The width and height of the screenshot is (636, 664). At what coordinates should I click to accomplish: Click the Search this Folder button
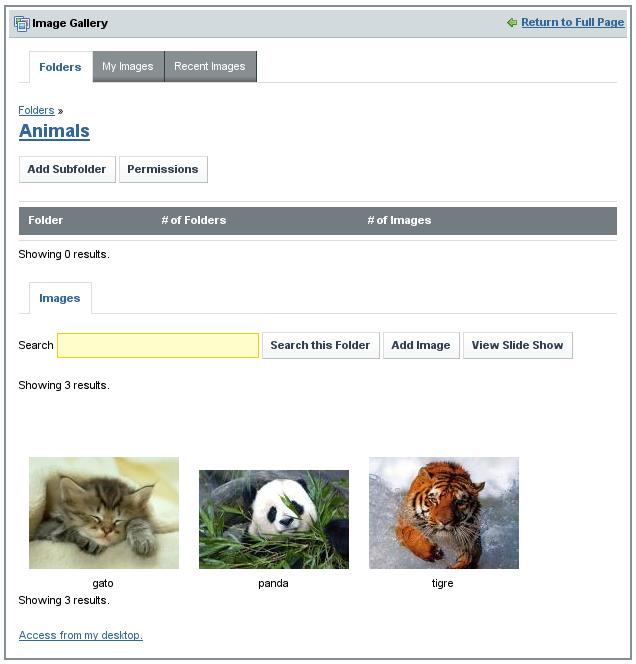(x=320, y=345)
